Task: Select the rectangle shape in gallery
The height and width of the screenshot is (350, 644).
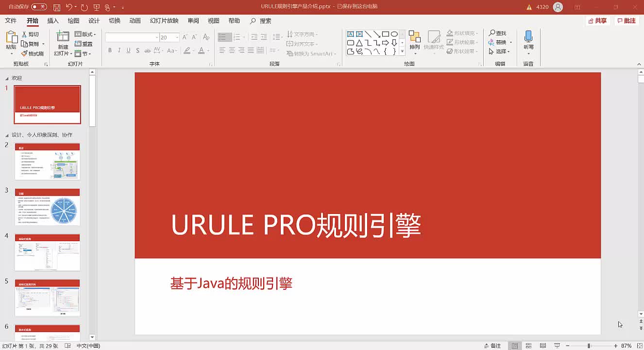Action: tap(385, 34)
